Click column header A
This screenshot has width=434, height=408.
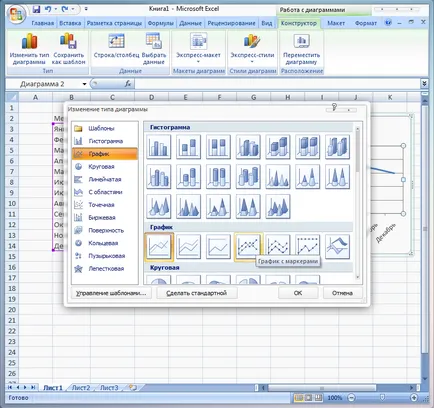pyautogui.click(x=35, y=97)
